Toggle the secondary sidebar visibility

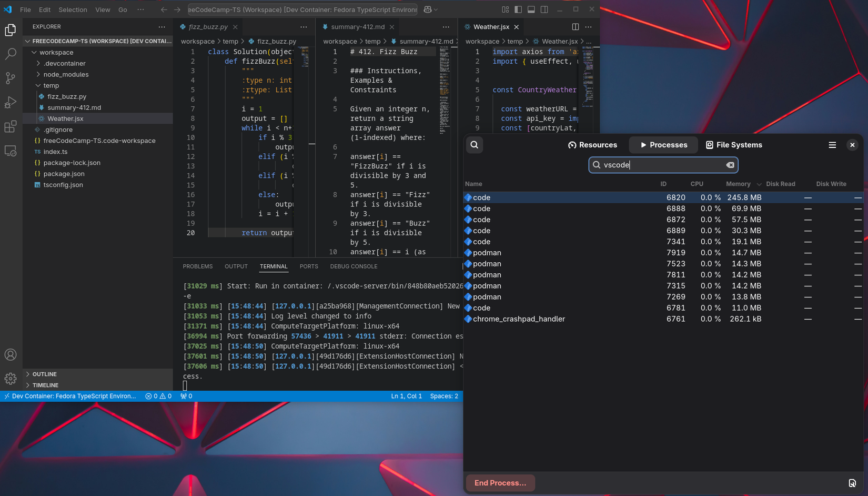click(544, 9)
